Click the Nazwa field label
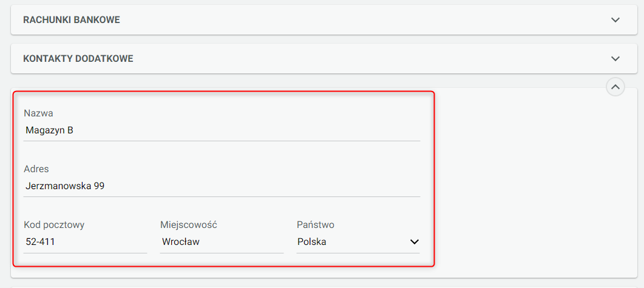 click(38, 113)
